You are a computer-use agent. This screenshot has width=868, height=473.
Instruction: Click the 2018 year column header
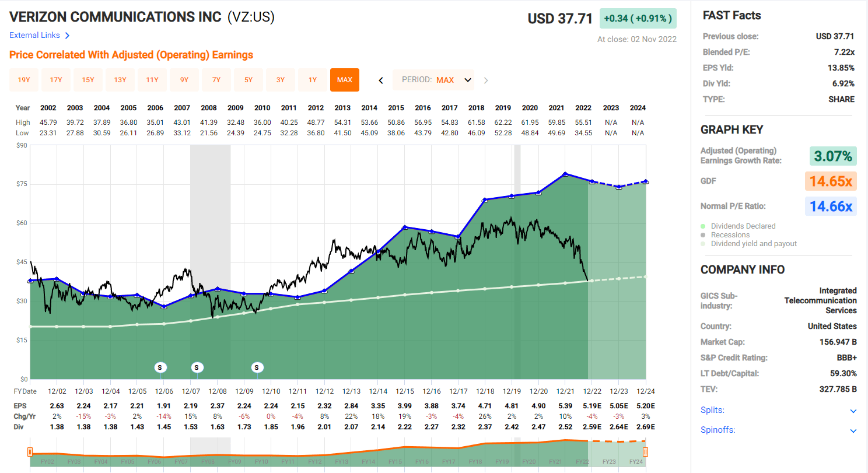point(476,108)
